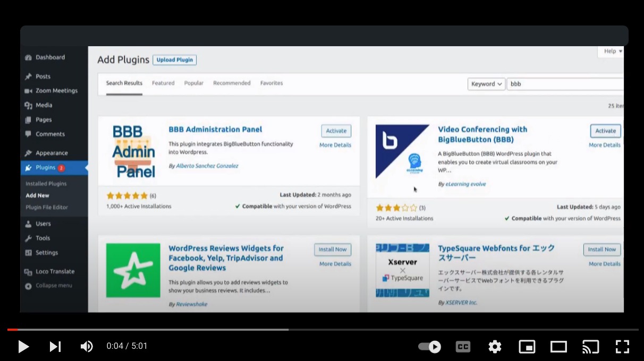
Task: Enter full screen mode
Action: [x=622, y=347]
